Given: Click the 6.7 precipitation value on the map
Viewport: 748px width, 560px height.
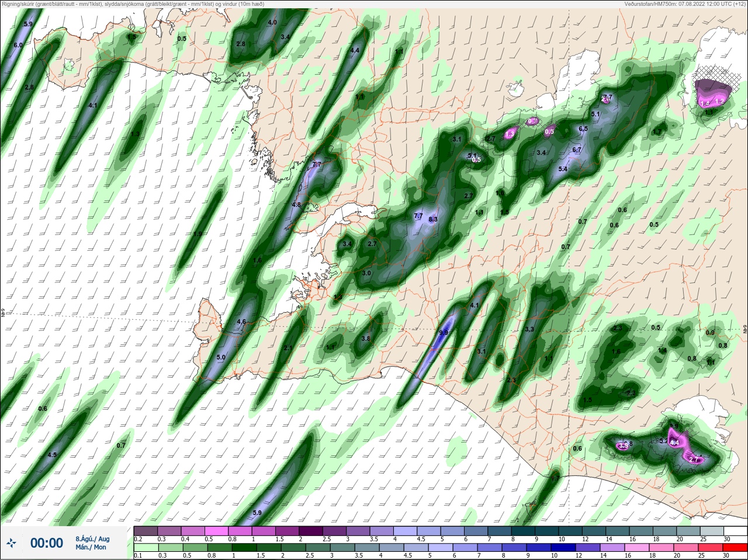Looking at the screenshot, I should point(577,150).
